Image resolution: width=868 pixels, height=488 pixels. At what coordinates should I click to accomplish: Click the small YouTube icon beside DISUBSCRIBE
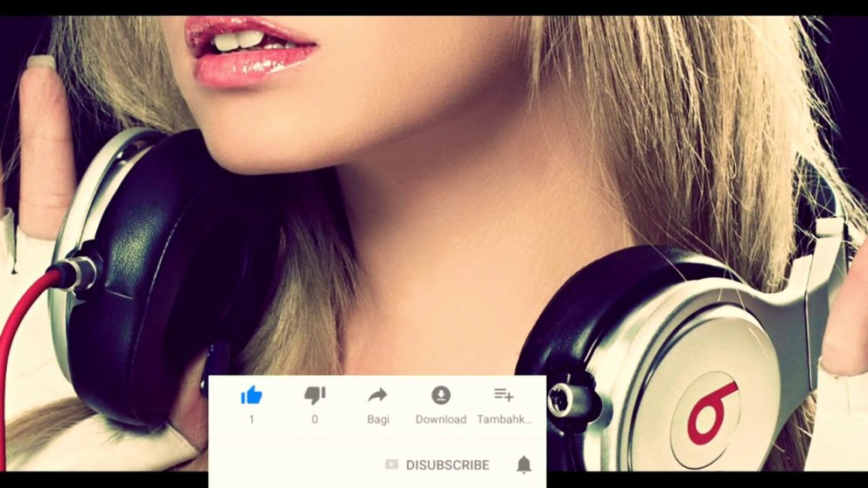(x=391, y=464)
